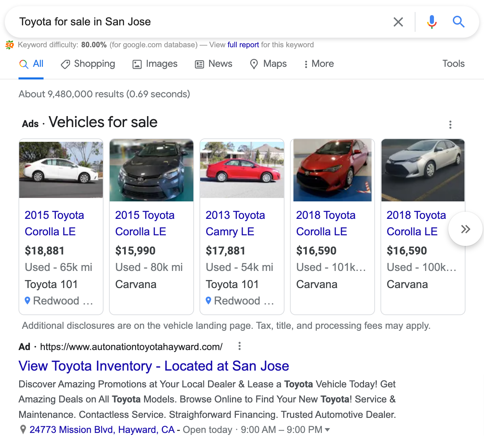The width and height of the screenshot is (484, 448).
Task: Click the additional disclosures notice text
Action: pyautogui.click(x=226, y=326)
